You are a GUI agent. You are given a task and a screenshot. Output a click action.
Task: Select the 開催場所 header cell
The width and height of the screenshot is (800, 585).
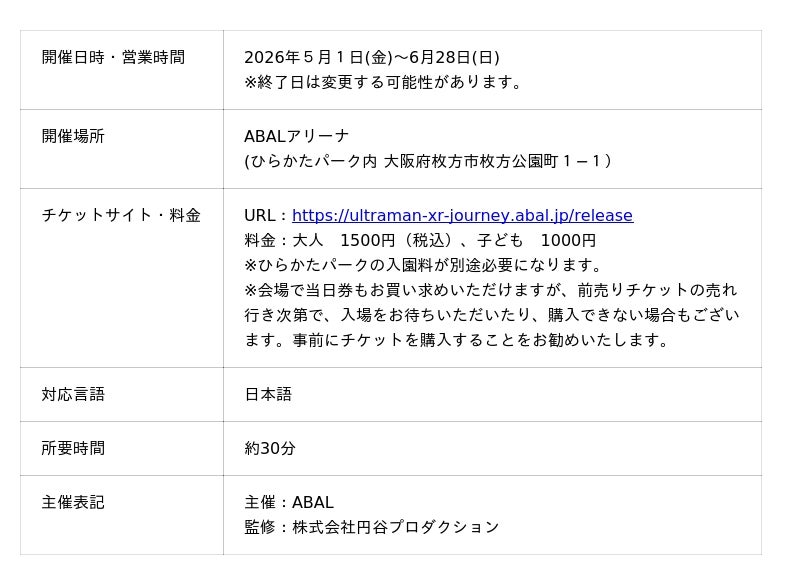pyautogui.click(x=73, y=137)
